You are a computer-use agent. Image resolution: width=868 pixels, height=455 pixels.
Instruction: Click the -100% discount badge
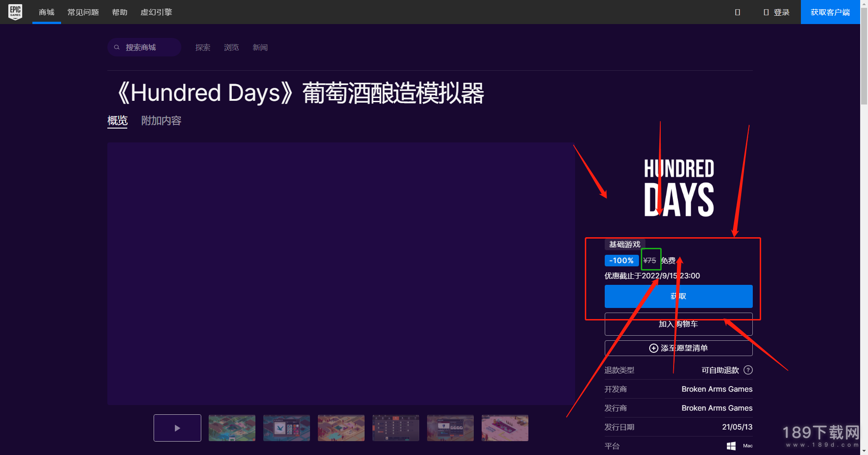(621, 261)
